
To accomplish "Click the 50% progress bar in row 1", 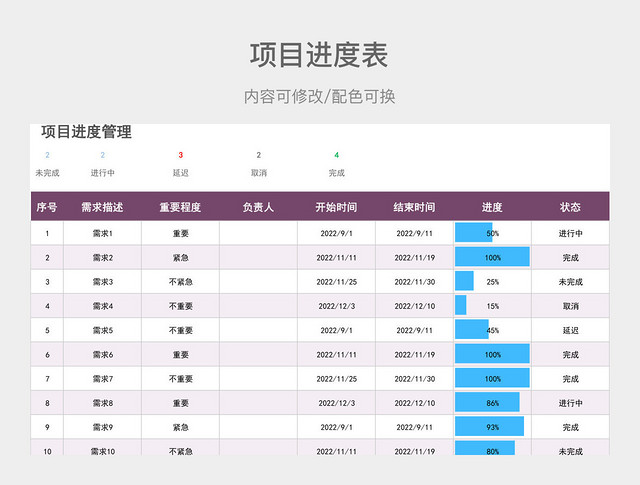I will click(473, 233).
